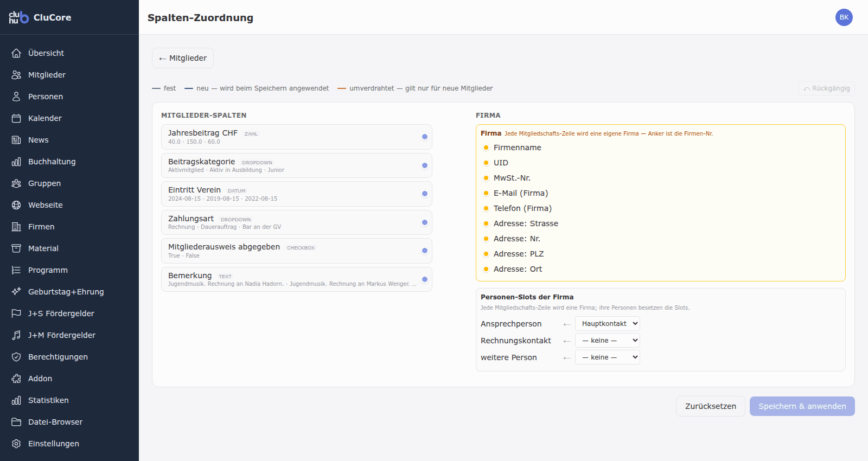Screen dimensions: 868x461
Task: Click the Buchhaltung bar chart icon
Action: (16, 162)
